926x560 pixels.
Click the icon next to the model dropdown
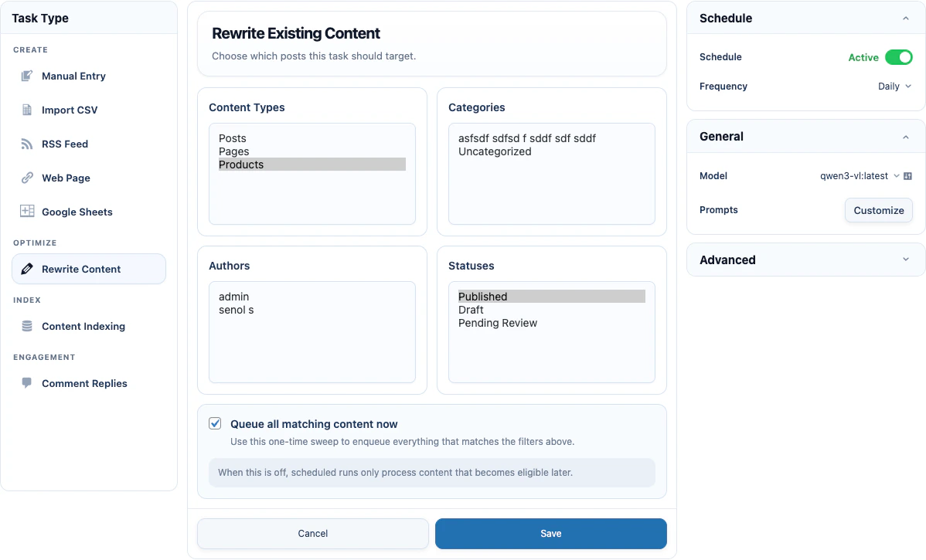[907, 176]
